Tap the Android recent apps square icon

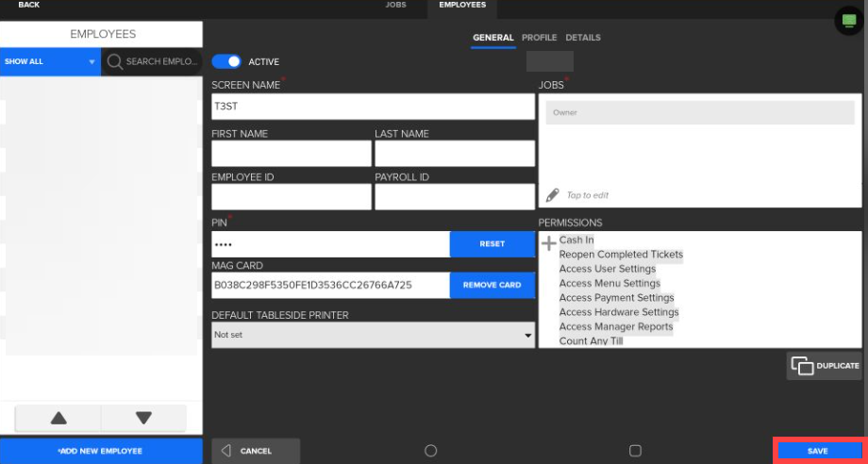[635, 451]
